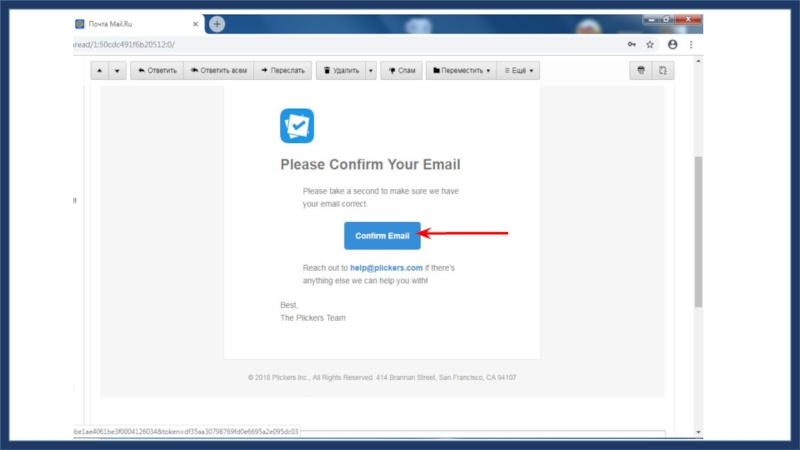The height and width of the screenshot is (450, 800).
Task: Click the Plickers copyright footer text
Action: [382, 378]
